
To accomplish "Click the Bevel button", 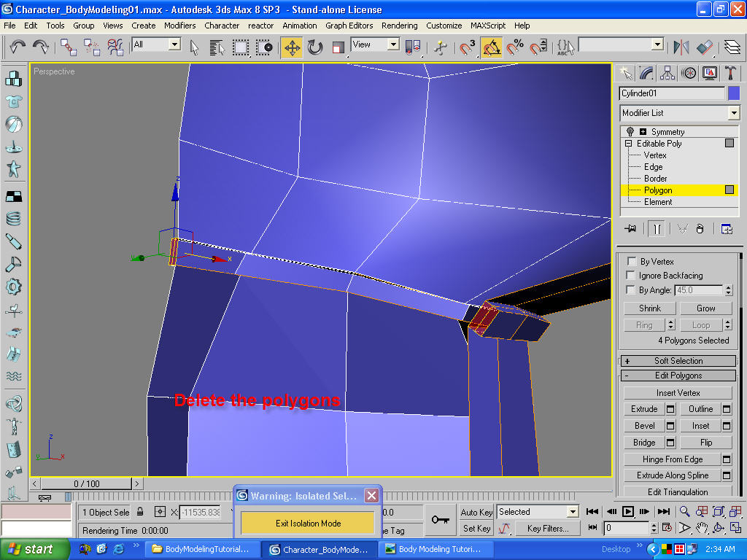I will (644, 426).
